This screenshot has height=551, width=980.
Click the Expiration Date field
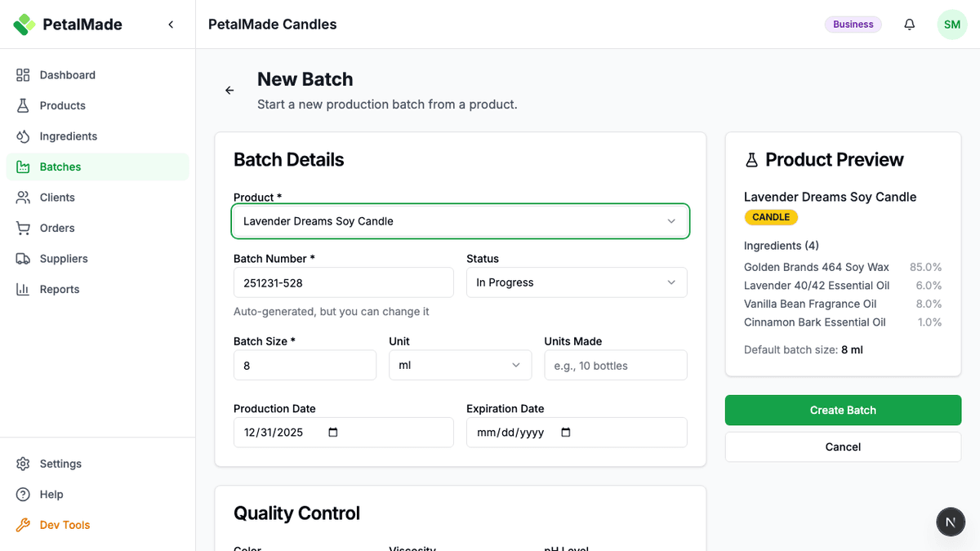(577, 432)
